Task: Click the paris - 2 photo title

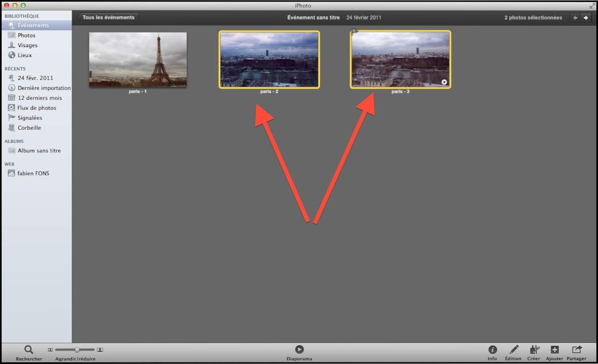Action: pos(269,92)
